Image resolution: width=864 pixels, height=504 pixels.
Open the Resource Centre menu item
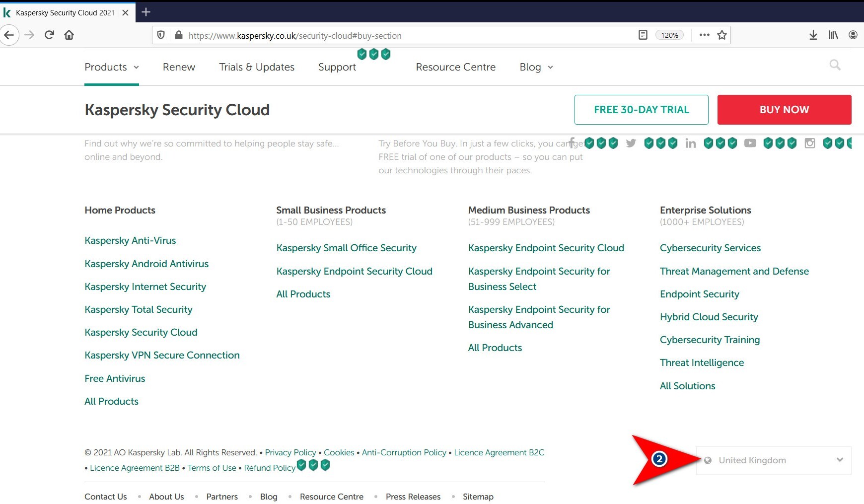pos(455,67)
